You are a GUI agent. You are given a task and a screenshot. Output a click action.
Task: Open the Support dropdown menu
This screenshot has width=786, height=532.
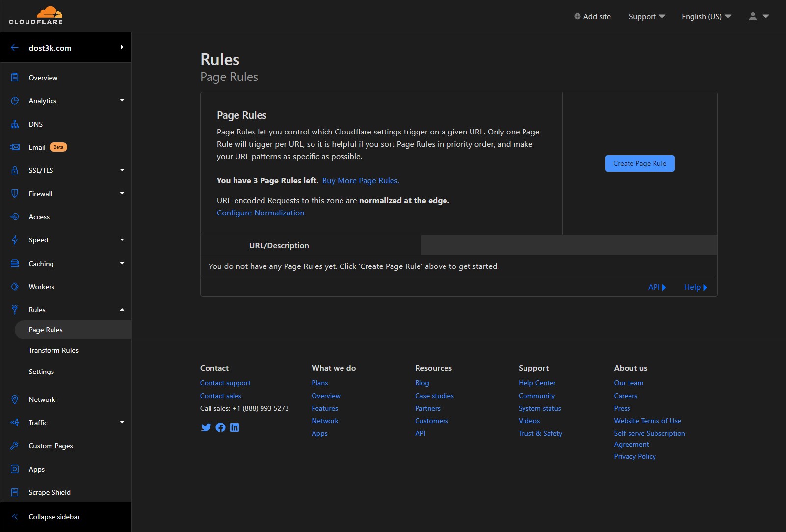point(647,16)
